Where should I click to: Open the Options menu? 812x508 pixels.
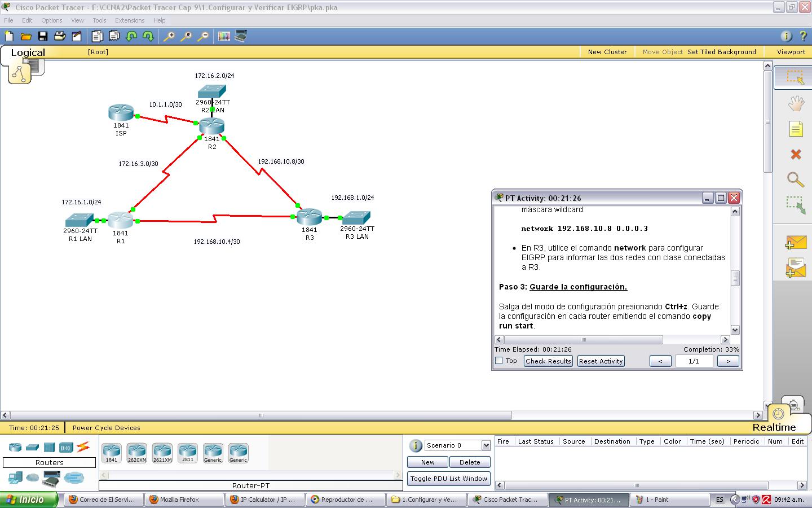click(51, 20)
